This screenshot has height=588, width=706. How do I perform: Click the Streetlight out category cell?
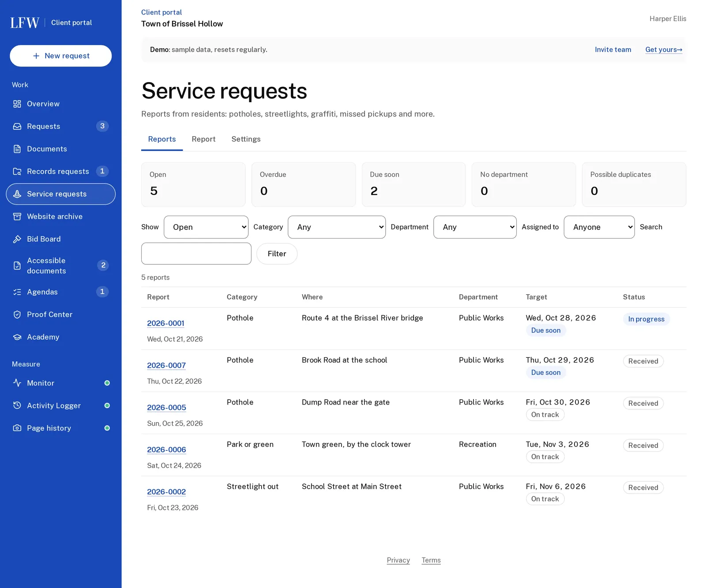pyautogui.click(x=252, y=487)
